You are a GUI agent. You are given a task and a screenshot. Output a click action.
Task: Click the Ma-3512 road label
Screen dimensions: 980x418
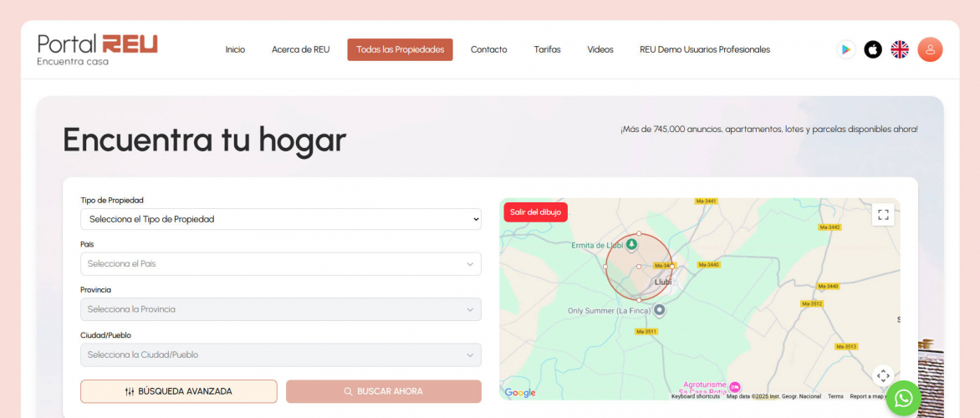812,303
